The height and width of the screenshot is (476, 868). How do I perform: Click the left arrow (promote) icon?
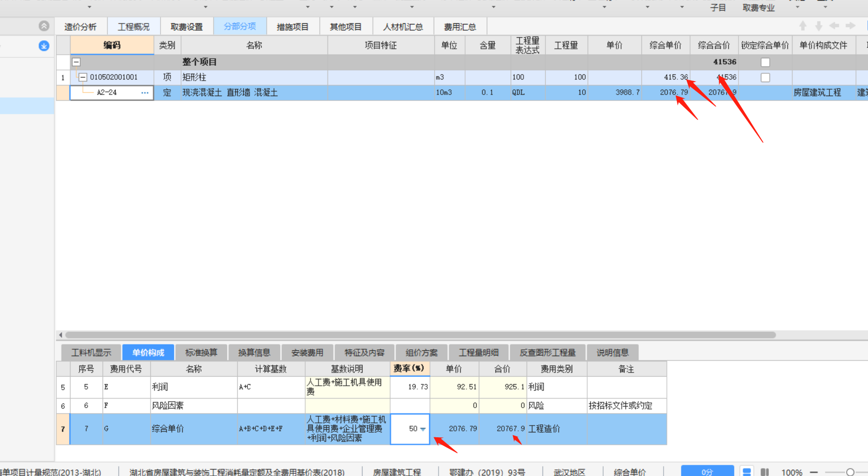pyautogui.click(x=835, y=25)
